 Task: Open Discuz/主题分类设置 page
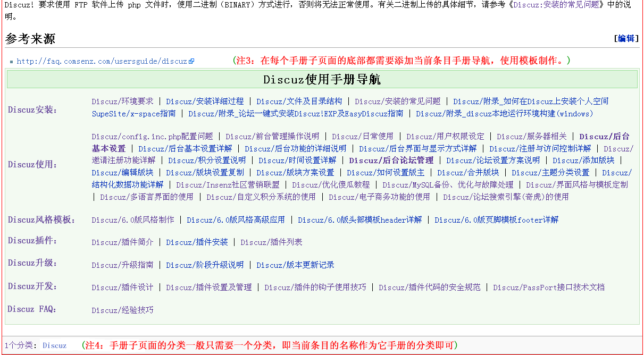pos(550,172)
